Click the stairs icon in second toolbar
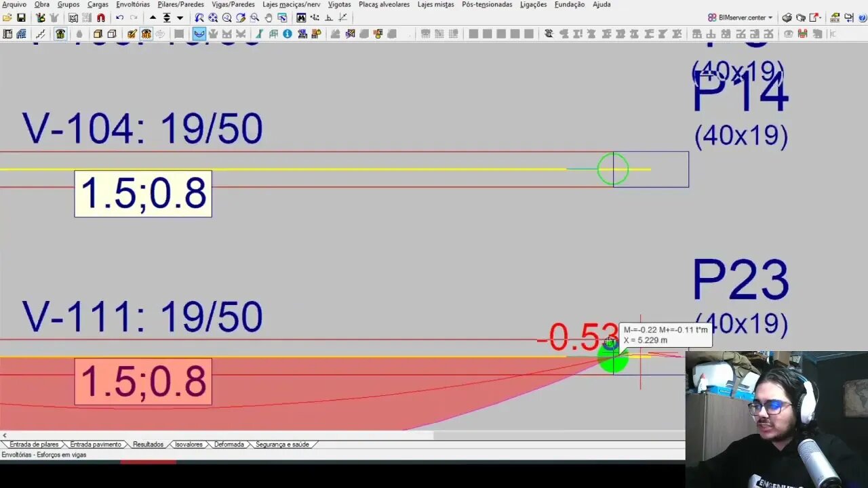The width and height of the screenshot is (868, 488). pos(40,33)
